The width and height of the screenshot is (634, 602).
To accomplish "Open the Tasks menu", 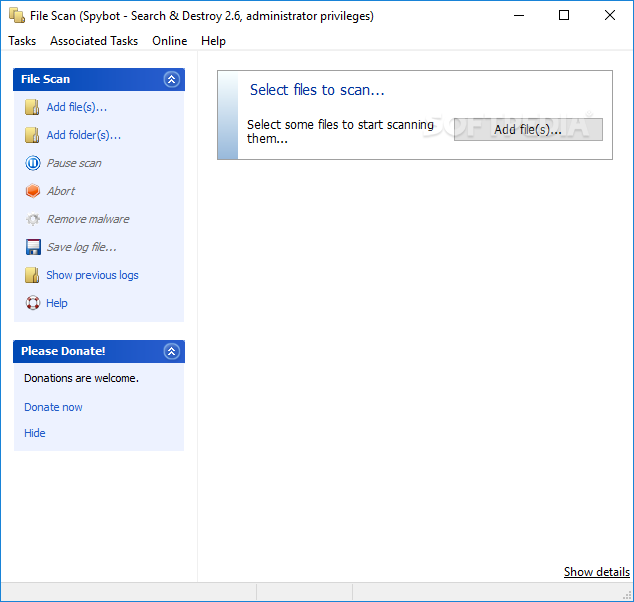I will 22,41.
